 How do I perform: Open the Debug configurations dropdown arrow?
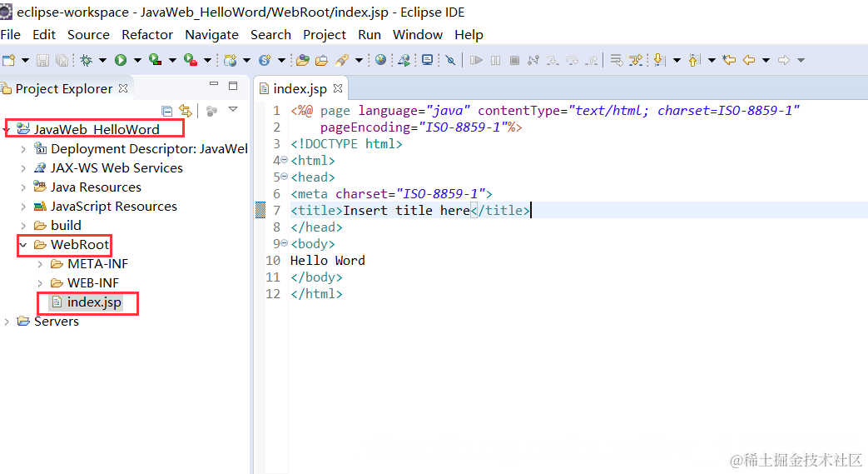pyautogui.click(x=102, y=61)
